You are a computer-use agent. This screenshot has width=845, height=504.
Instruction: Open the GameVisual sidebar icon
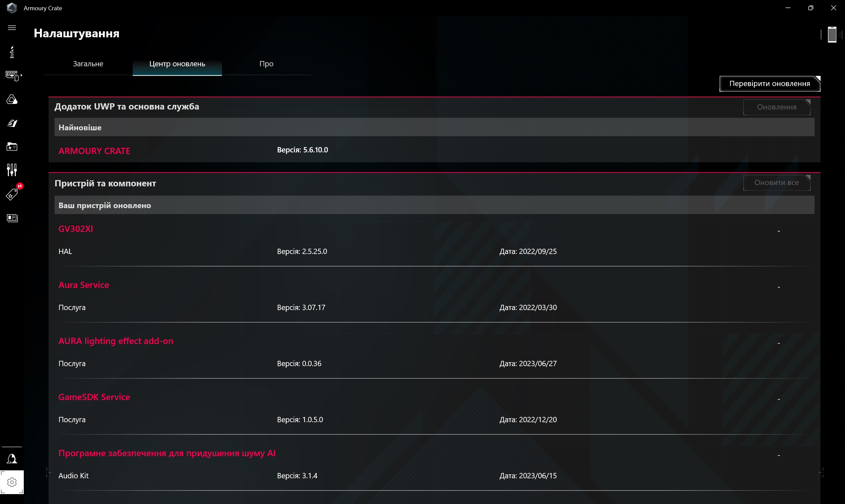12,123
